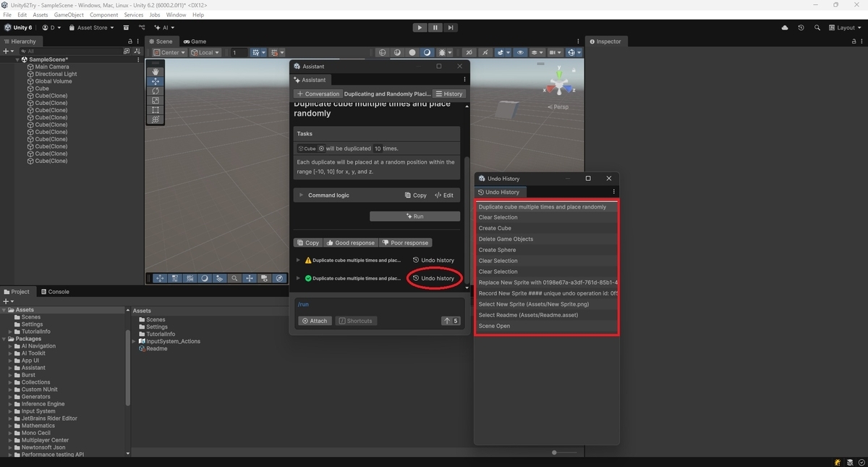Select the Rotate tool in scene toolbar
The width and height of the screenshot is (868, 467).
(156, 91)
